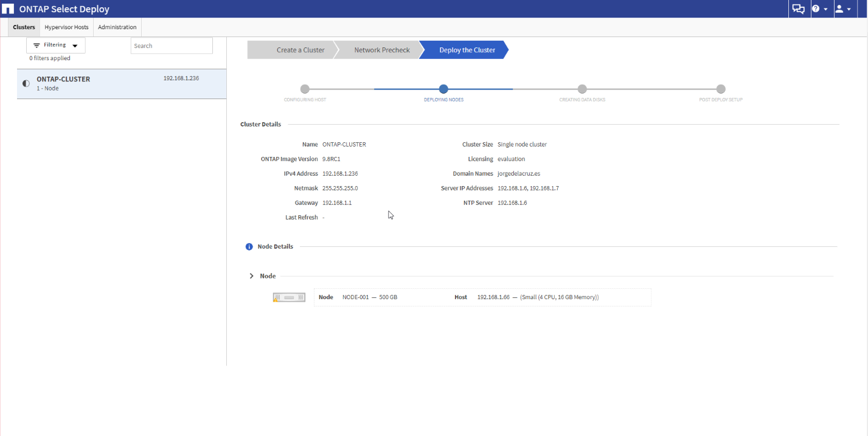Click the cluster IP 192.168.1.236 in list
The image size is (868, 436).
tap(181, 78)
